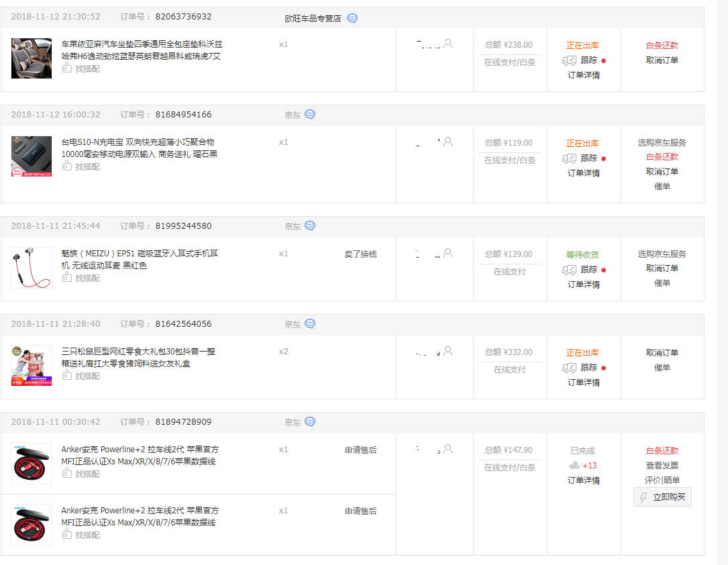Screen dimensions: 728x565
Task: Click chat icon on order 81642564056
Action: [310, 323]
